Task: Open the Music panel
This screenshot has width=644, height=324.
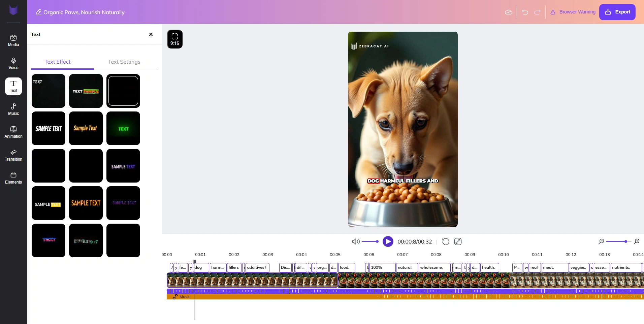Action: (x=13, y=109)
